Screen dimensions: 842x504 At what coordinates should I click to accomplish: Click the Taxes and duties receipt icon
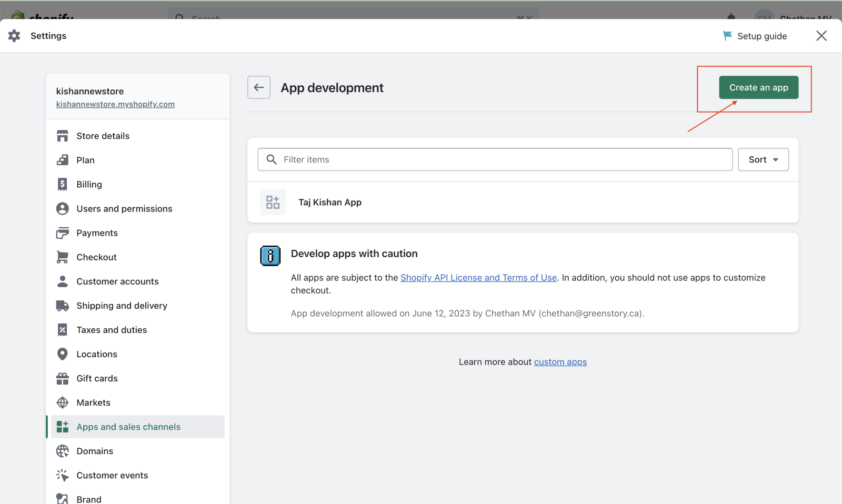[63, 330]
